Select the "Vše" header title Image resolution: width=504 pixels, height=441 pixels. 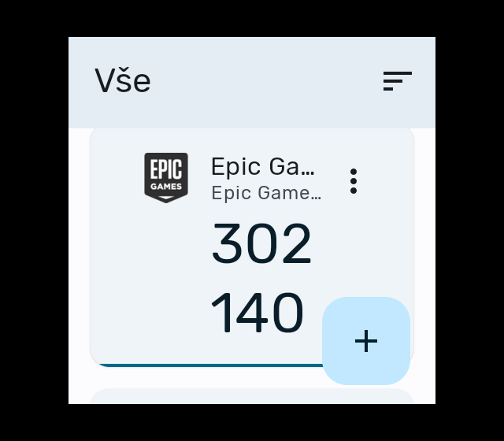[123, 81]
